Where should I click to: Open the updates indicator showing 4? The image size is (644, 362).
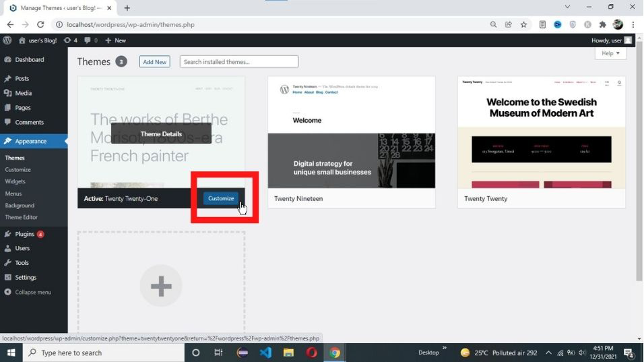71,40
